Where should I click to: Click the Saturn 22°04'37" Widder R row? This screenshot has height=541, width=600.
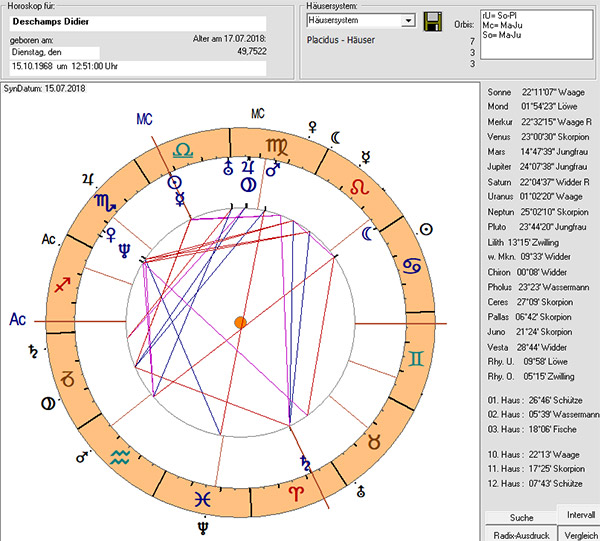(x=538, y=182)
